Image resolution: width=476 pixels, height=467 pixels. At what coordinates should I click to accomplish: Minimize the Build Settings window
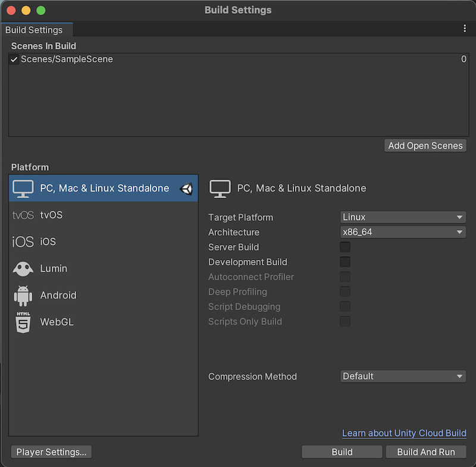(26, 11)
